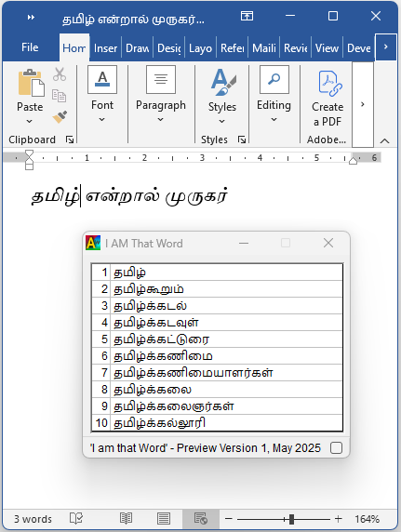Image resolution: width=401 pixels, height=532 pixels.
Task: Toggle checkbox in I AM That Word footer
Action: tap(336, 448)
